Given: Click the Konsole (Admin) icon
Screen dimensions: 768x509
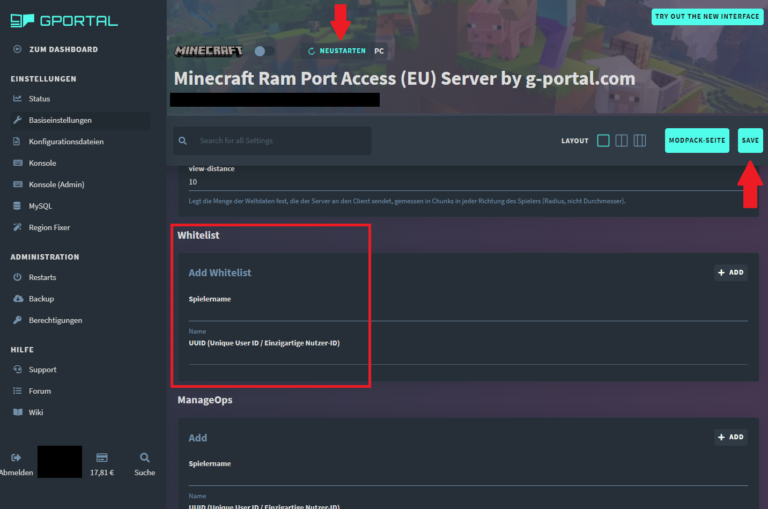Looking at the screenshot, I should point(18,184).
